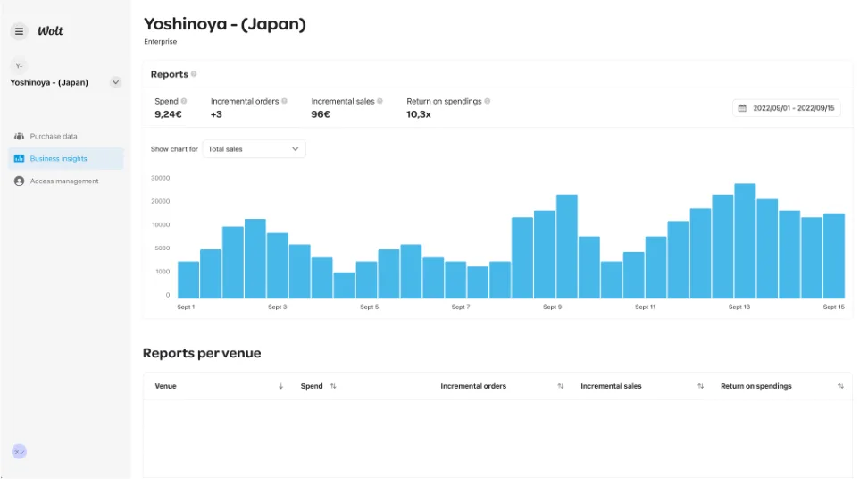The width and height of the screenshot is (868, 479).
Task: Click the Incremental sales value 96€
Action: pos(321,114)
